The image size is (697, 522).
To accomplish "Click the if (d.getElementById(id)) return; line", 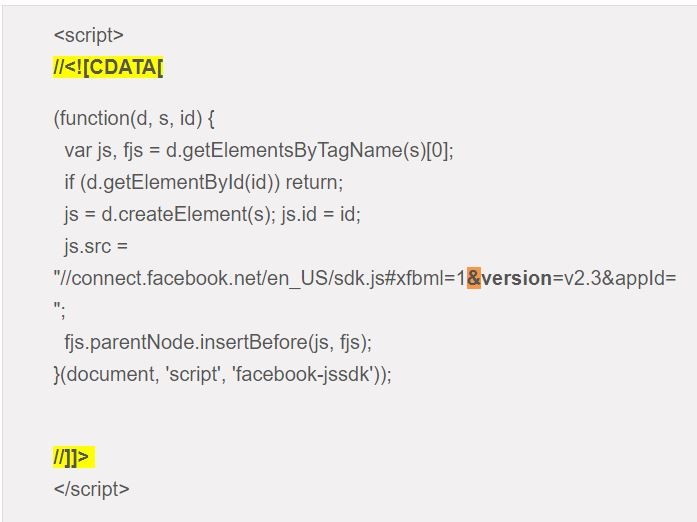I will [204, 182].
